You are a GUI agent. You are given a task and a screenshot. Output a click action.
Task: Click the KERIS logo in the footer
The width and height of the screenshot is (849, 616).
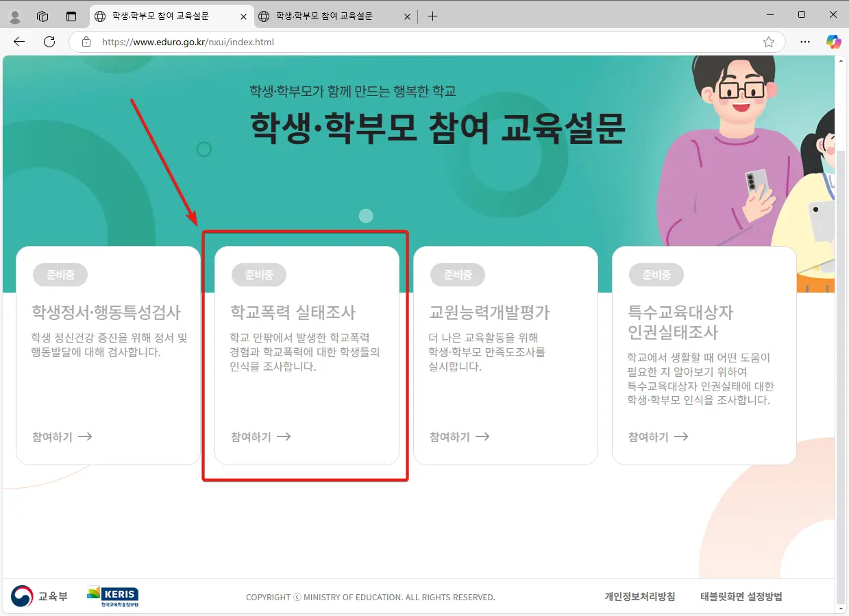[113, 596]
